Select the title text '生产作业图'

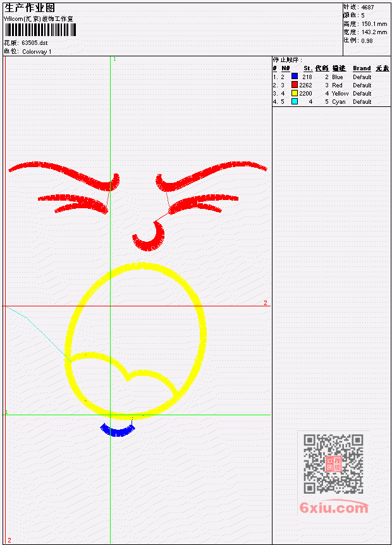30,8
